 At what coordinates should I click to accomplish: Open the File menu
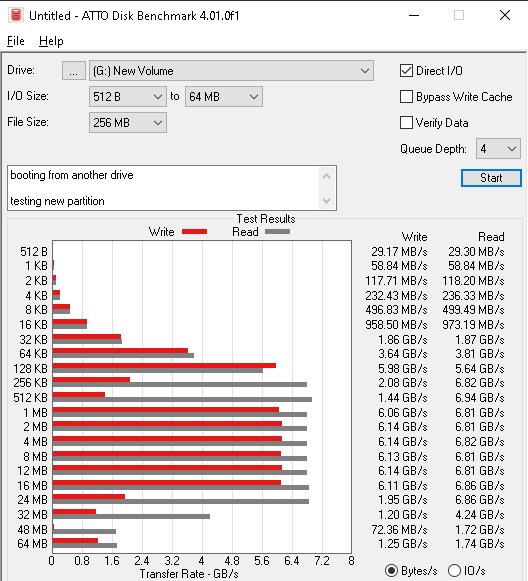click(x=16, y=41)
